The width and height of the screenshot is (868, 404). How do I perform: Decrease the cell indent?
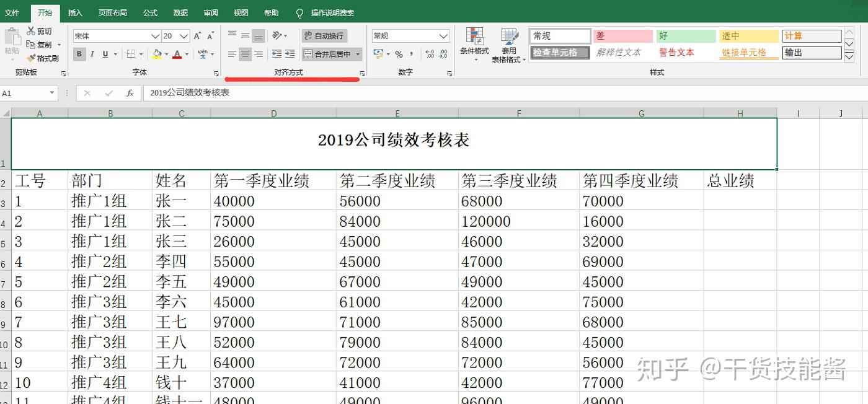tap(277, 54)
